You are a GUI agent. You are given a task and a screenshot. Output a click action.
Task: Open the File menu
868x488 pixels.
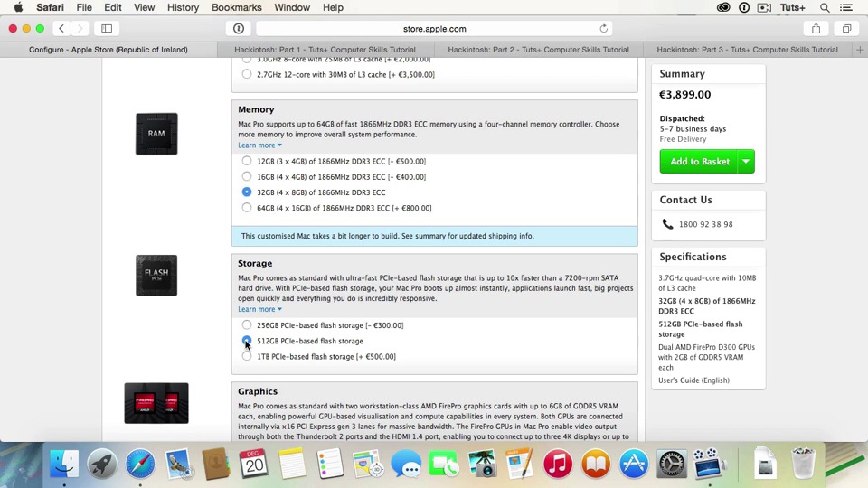click(x=84, y=7)
